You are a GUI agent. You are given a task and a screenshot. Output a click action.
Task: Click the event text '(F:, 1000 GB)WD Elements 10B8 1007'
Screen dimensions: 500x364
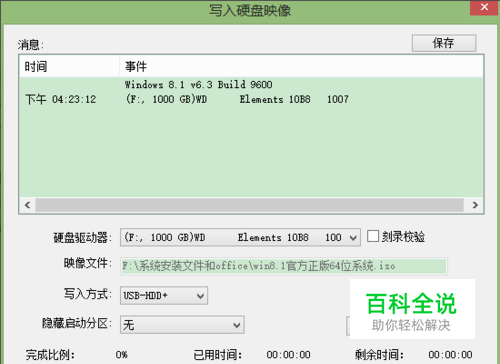[237, 99]
